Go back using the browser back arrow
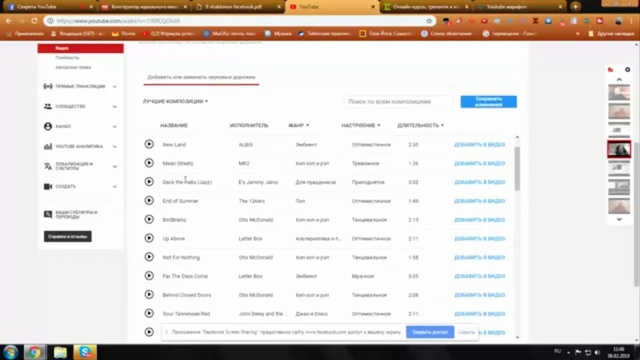The height and width of the screenshot is (360, 640). pyautogui.click(x=9, y=20)
